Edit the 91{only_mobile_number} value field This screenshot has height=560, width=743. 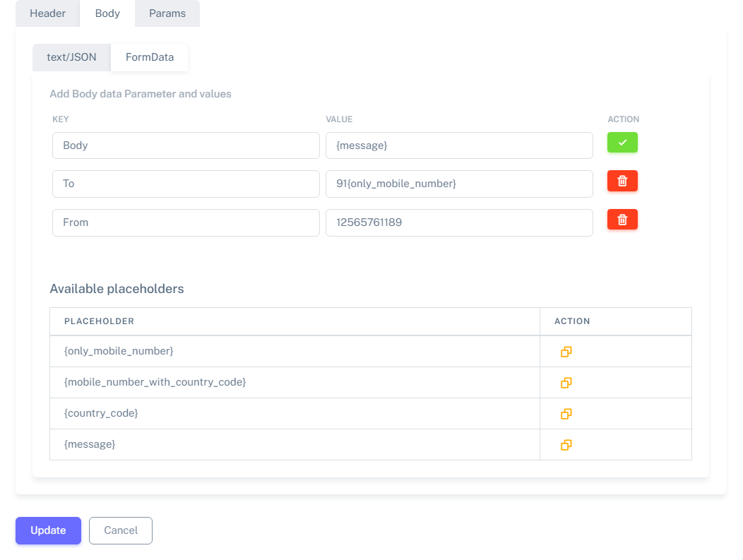click(459, 184)
